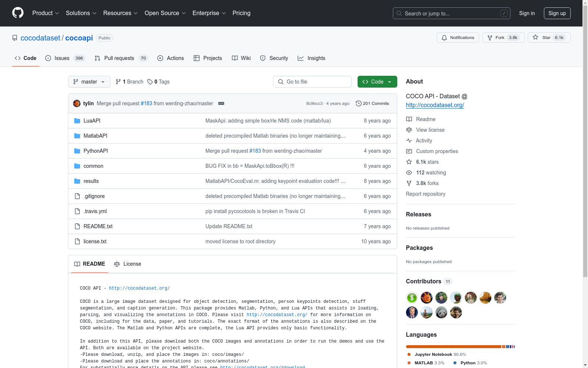Image resolution: width=588 pixels, height=368 pixels.
Task: Click the Sign in link
Action: click(527, 13)
